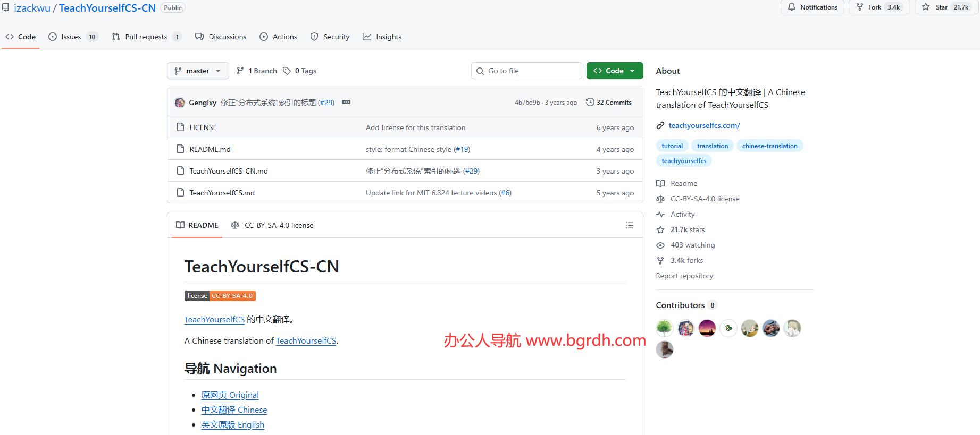
Task: Switch to the Issues tab
Action: point(71,37)
